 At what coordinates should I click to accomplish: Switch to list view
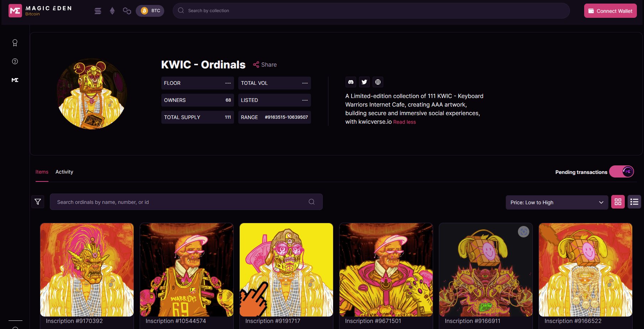(x=634, y=202)
